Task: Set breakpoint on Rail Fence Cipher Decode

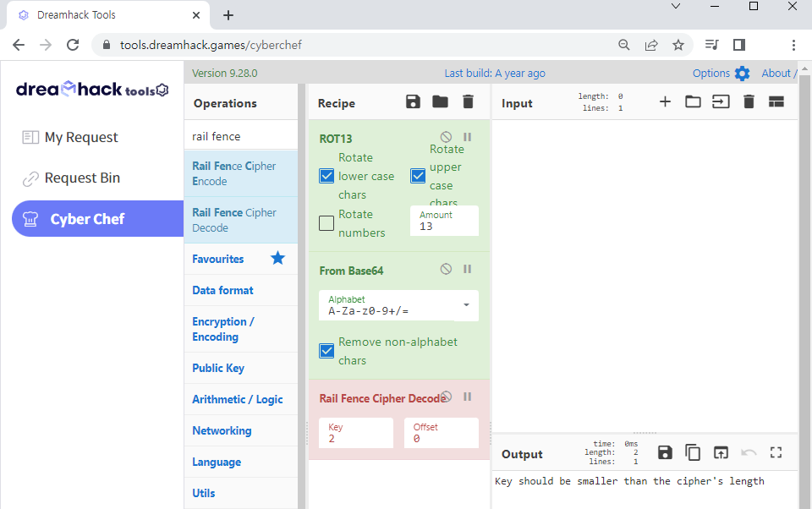Action: 467,397
